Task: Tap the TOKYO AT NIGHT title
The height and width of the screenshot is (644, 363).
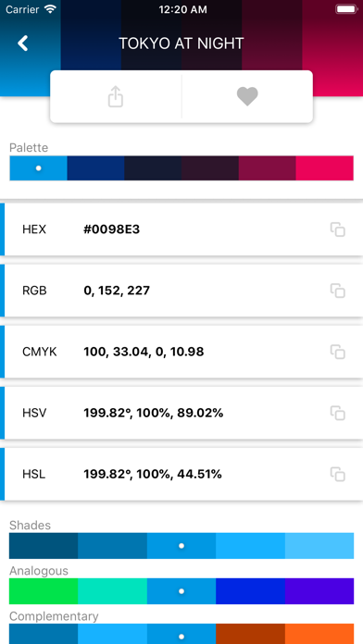Action: pyautogui.click(x=181, y=43)
